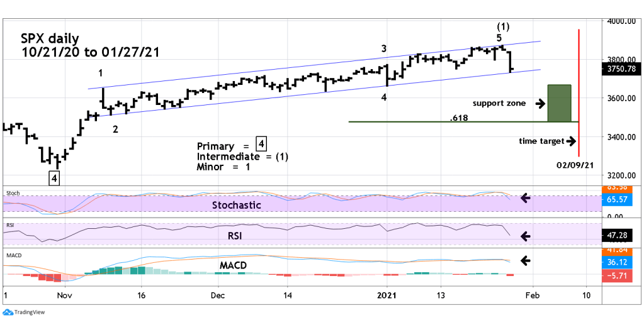Image resolution: width=644 pixels, height=320 pixels.
Task: Select the boxed Primary 4 legend symbol
Action: pyautogui.click(x=260, y=146)
